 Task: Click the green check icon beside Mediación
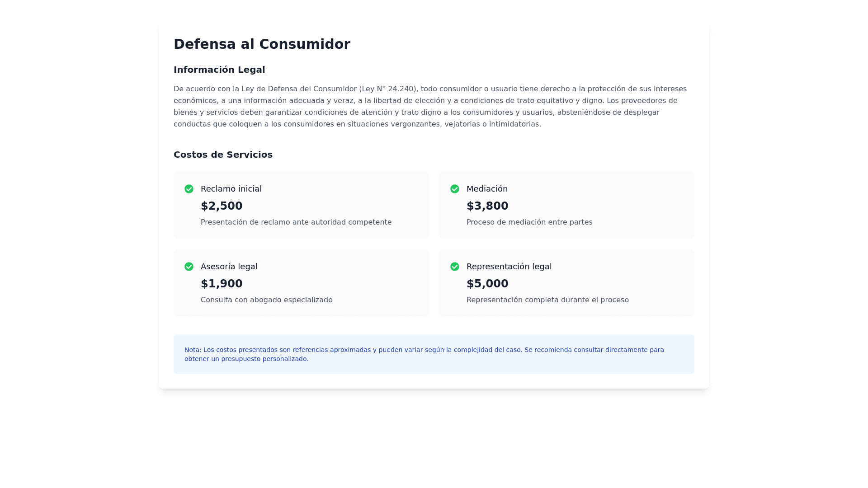coord(455,189)
